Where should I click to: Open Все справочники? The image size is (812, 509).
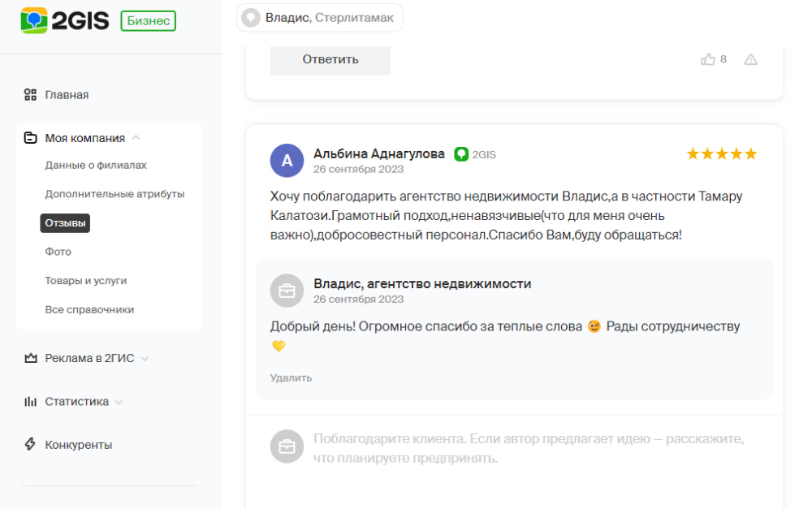[89, 309]
